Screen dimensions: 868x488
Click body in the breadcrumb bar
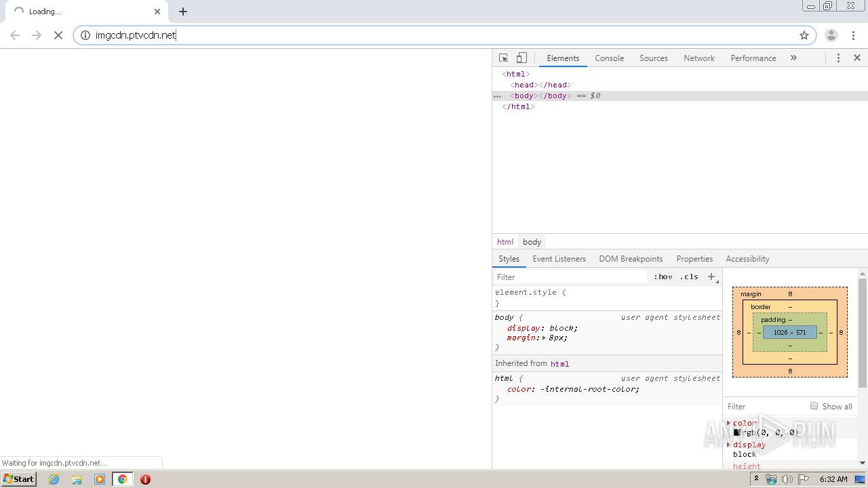532,242
